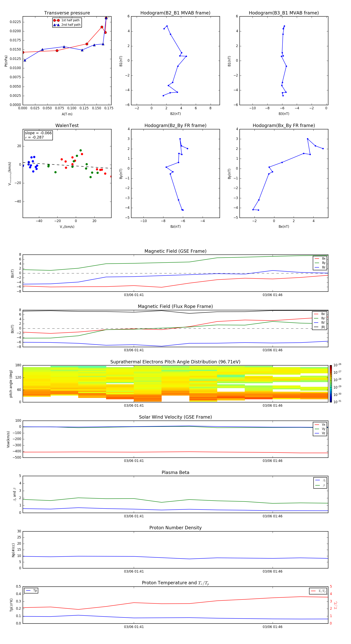This screenshot has width=351, height=644.
Task: Click the "Tp(10^6K)" y-axis label
Action: (11, 605)
